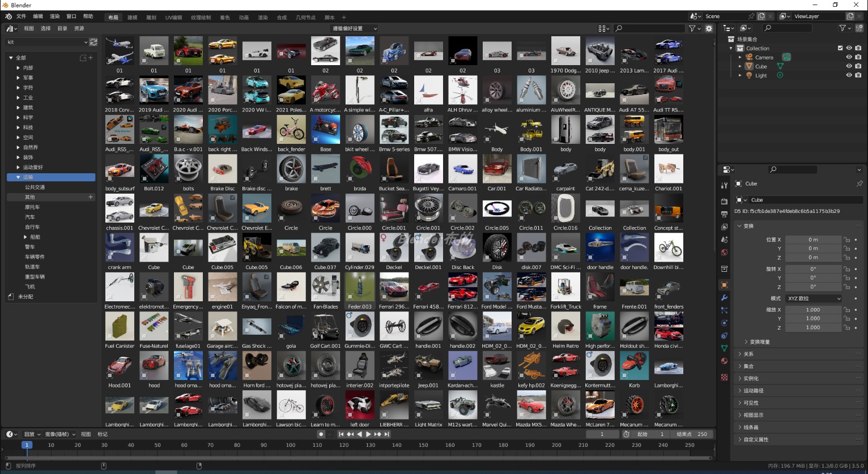Screen dimensions: 868x474
Task: Switch to the 建模 workspace tab
Action: pyautogui.click(x=132, y=18)
